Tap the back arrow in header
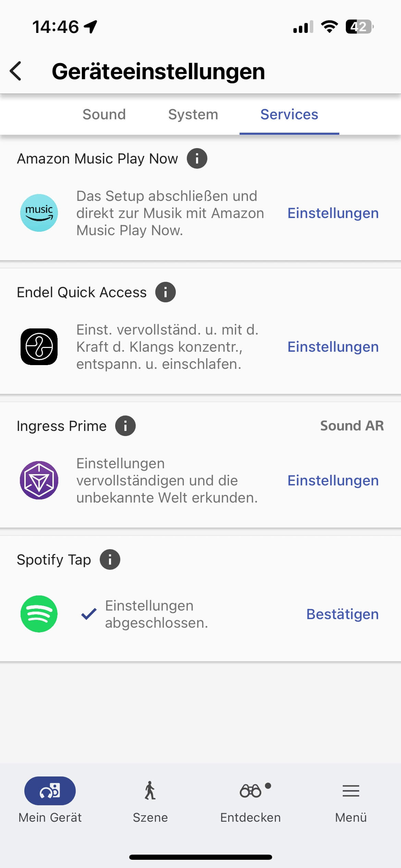This screenshot has height=868, width=401. pos(16,71)
